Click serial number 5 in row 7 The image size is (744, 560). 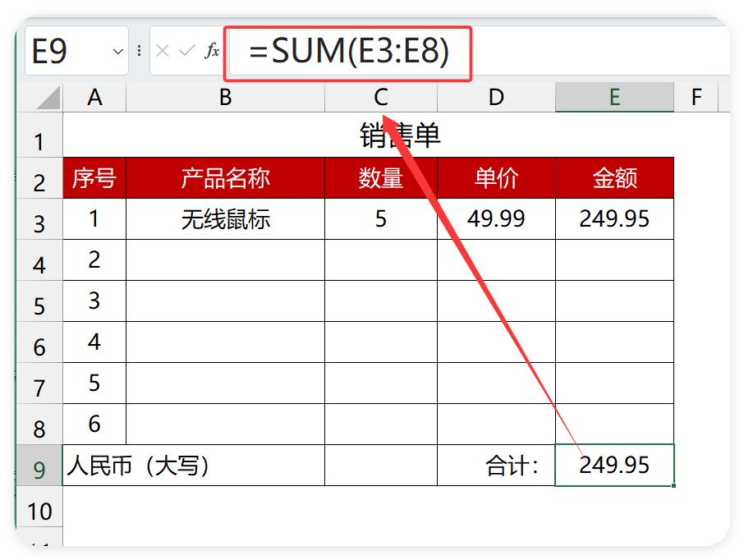(x=94, y=383)
